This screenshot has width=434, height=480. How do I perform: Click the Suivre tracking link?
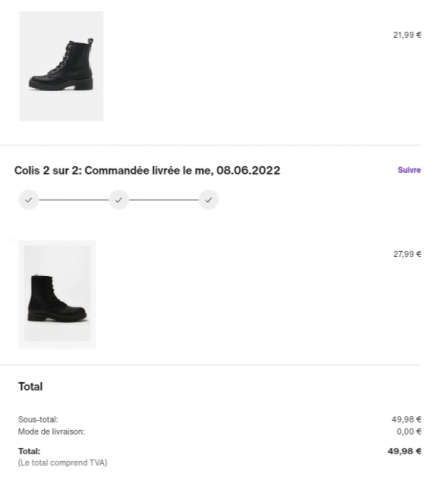(409, 170)
